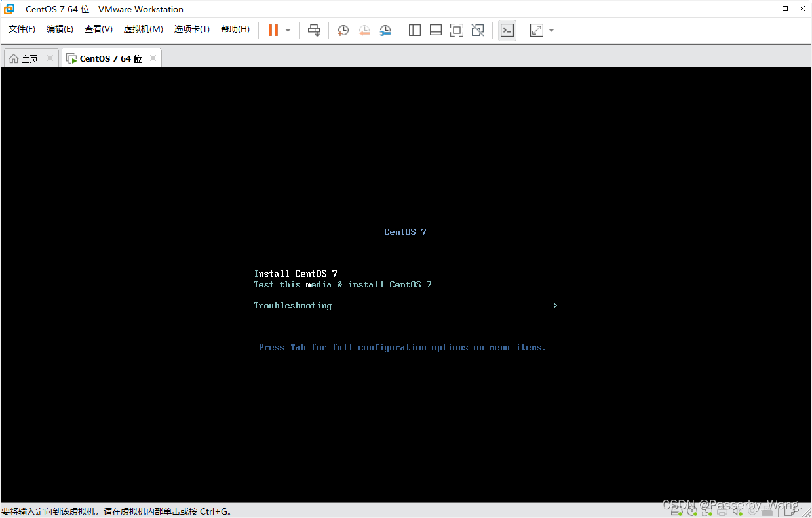This screenshot has height=518, width=812.
Task: Toggle the console view button
Action: (x=507, y=30)
